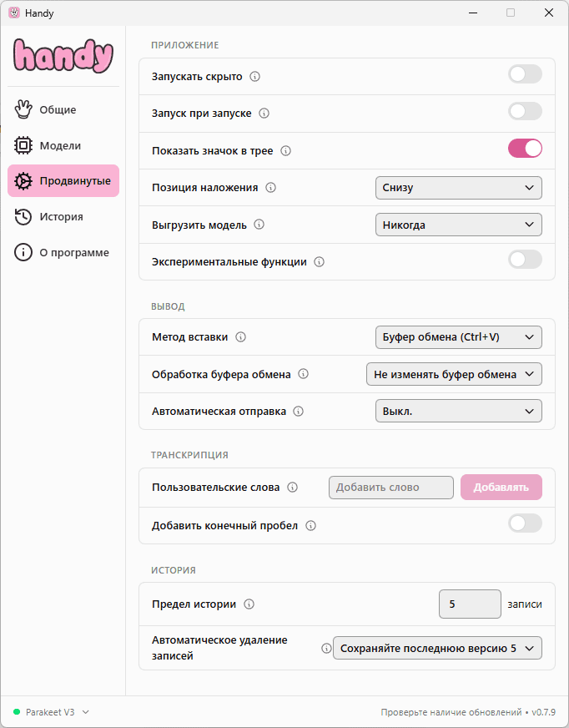The image size is (569, 728).
Task: Click the info icon next to Выгрузить модель
Action: point(259,225)
